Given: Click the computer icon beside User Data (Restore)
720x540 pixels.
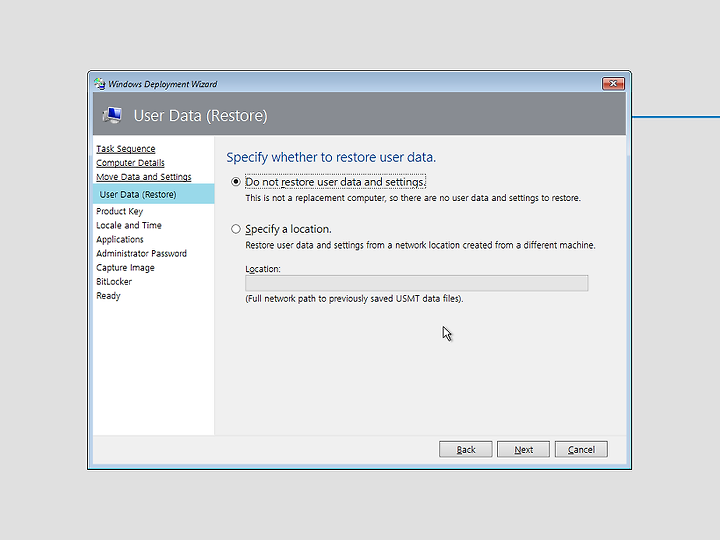Looking at the screenshot, I should click(x=112, y=115).
